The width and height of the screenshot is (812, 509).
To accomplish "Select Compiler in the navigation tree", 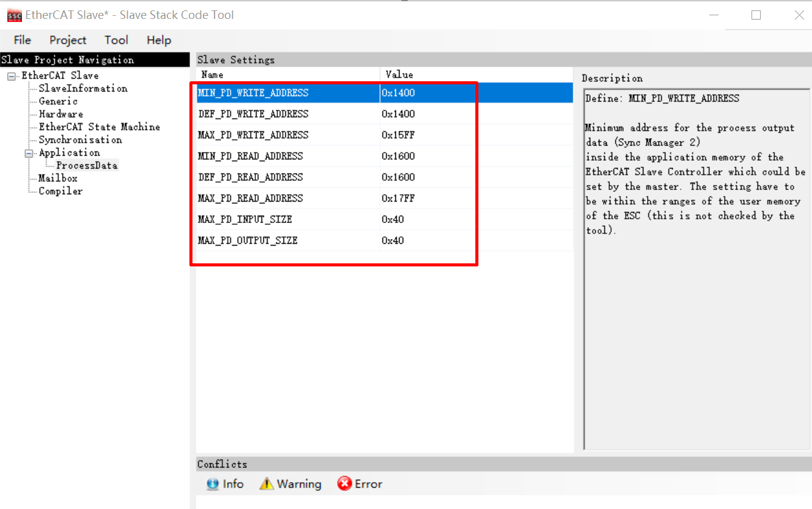I will point(60,191).
